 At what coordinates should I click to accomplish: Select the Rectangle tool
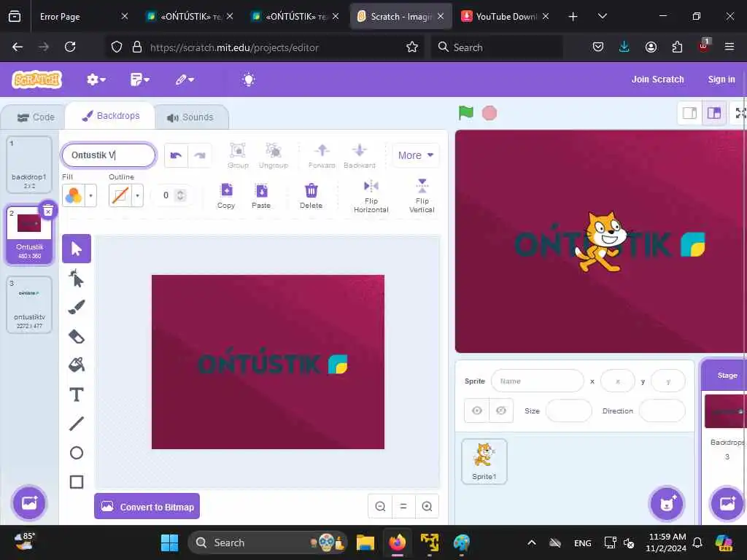(x=76, y=482)
